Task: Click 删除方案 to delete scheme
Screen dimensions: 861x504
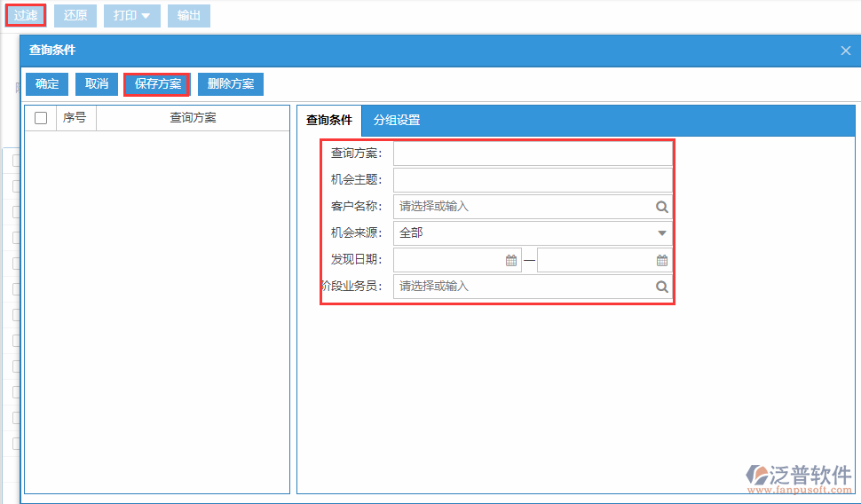Action: (x=231, y=84)
